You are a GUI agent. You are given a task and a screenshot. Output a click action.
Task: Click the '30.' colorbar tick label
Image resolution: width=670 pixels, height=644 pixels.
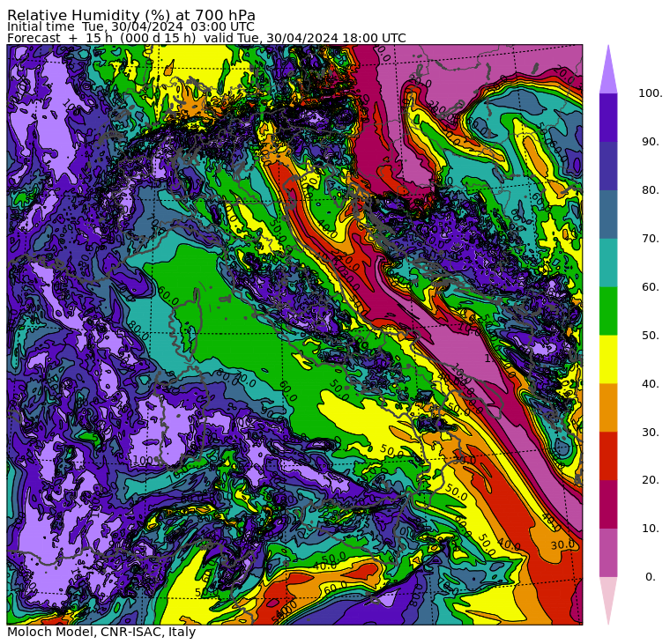[651, 433]
